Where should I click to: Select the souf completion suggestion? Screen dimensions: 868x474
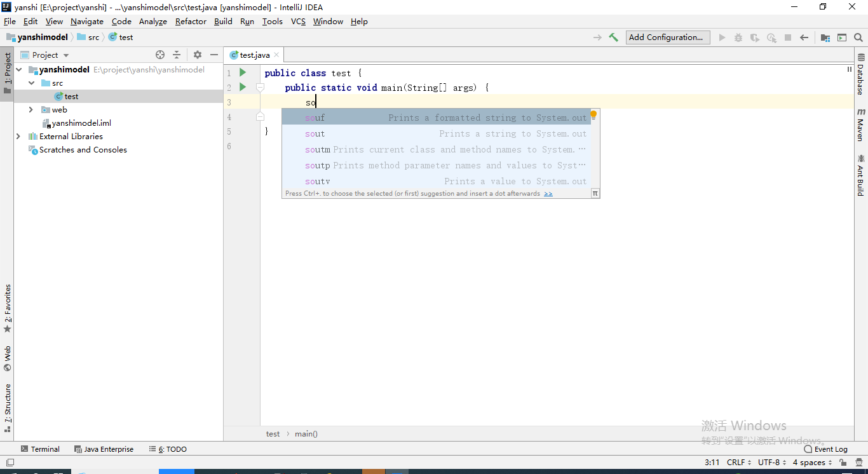tap(437, 118)
